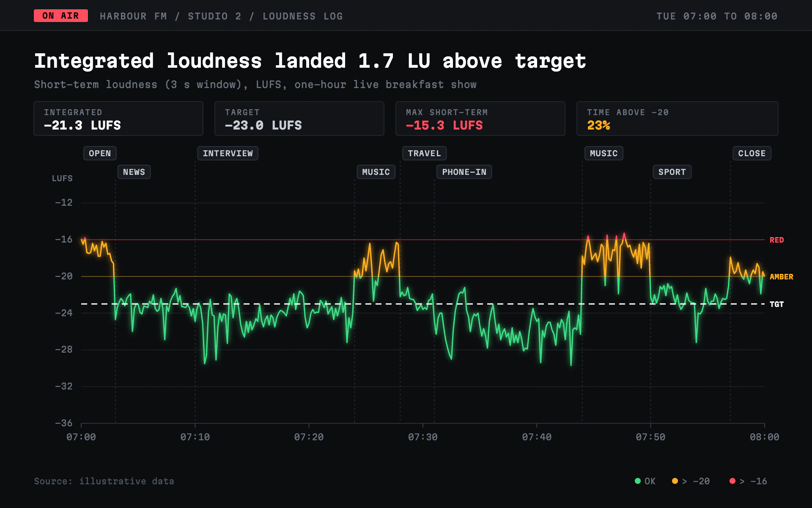
Task: Click the -28 LUFS axis label
Action: (x=63, y=350)
